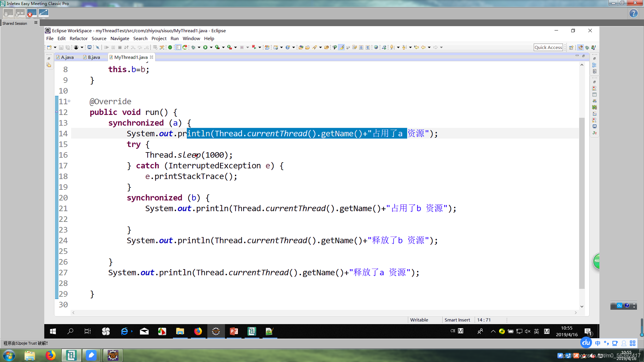Toggle Use Step Filters
644x362 pixels.
tap(162, 47)
